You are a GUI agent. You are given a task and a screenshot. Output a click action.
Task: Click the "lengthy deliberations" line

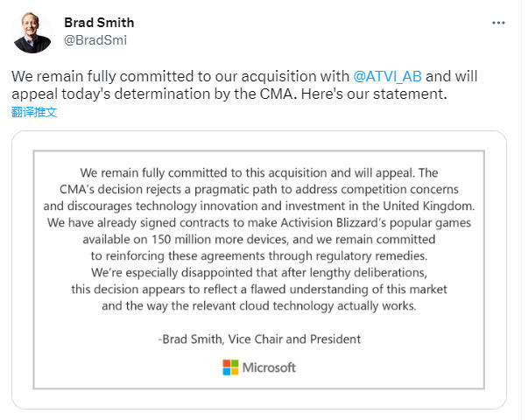[259, 273]
